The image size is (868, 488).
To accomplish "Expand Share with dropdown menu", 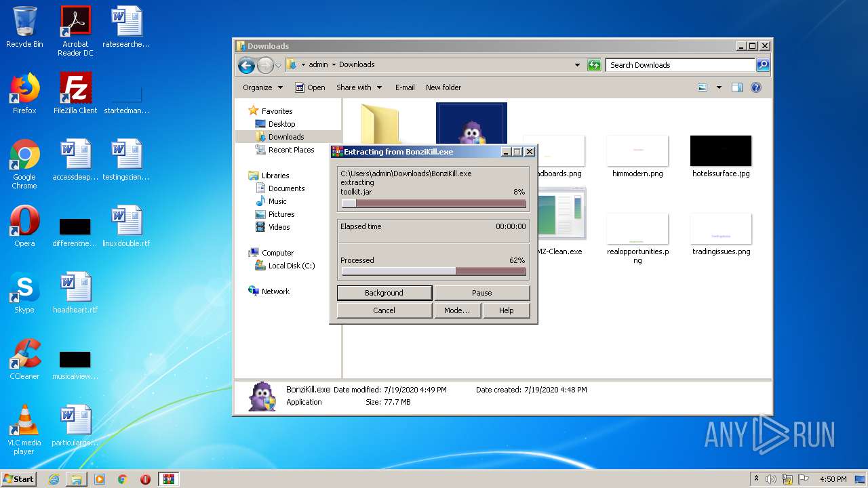I will pyautogui.click(x=359, y=87).
